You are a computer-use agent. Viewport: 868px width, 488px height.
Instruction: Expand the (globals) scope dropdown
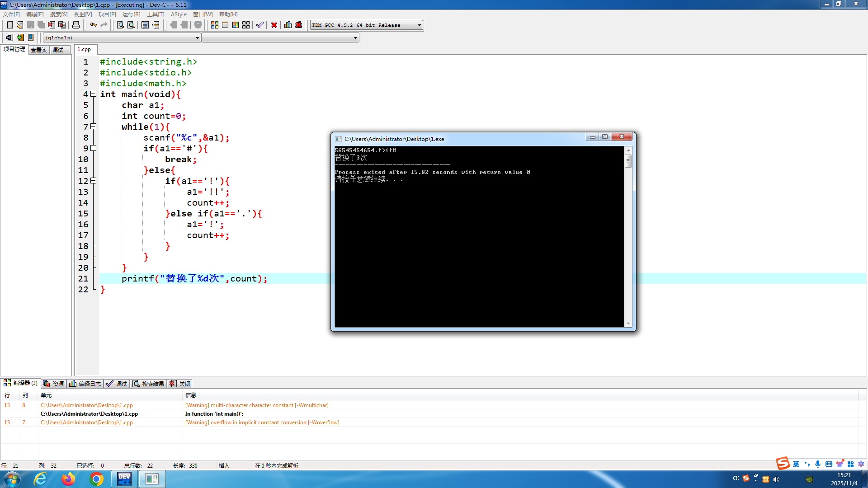click(197, 38)
